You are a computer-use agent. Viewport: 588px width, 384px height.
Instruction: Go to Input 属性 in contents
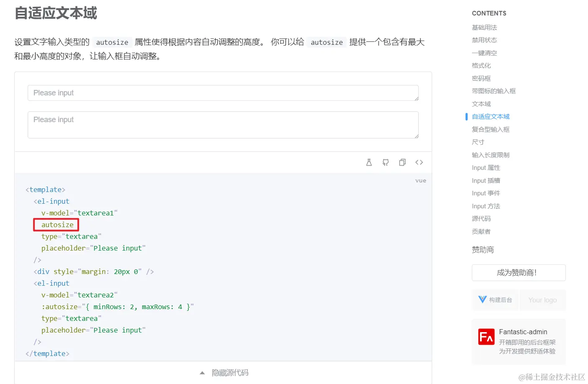486,168
